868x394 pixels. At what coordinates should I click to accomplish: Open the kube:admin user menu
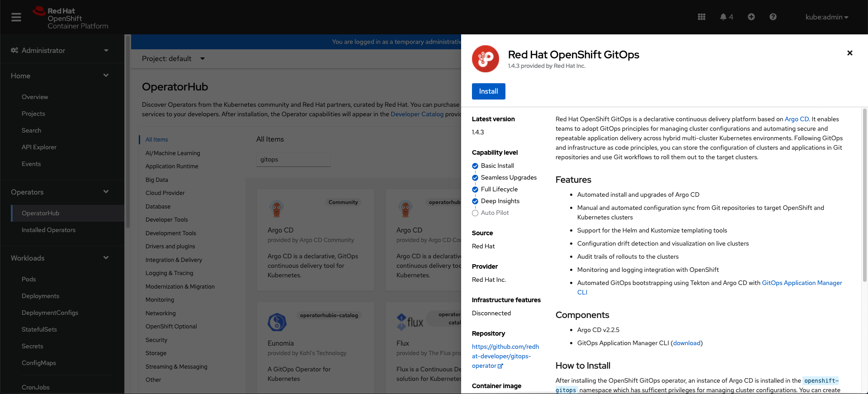[827, 17]
